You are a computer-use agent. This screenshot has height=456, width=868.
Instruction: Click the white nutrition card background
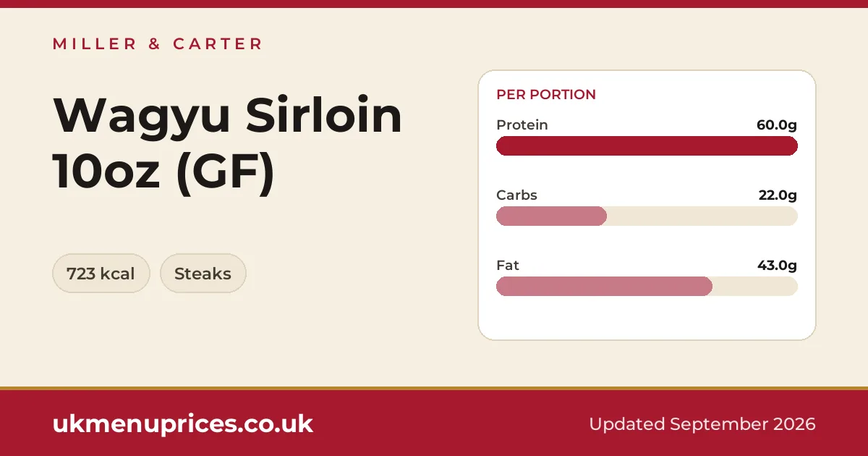[x=647, y=318]
